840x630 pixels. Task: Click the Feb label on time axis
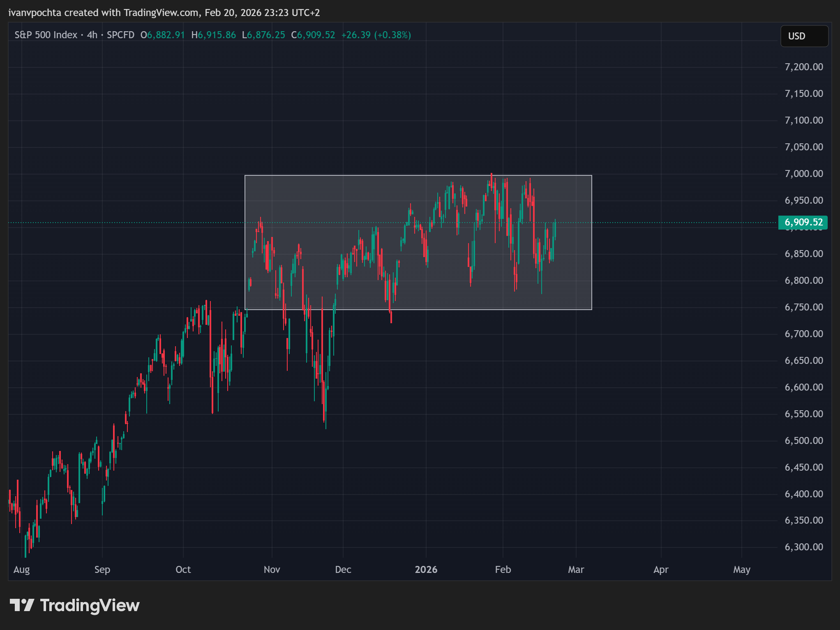coord(503,570)
